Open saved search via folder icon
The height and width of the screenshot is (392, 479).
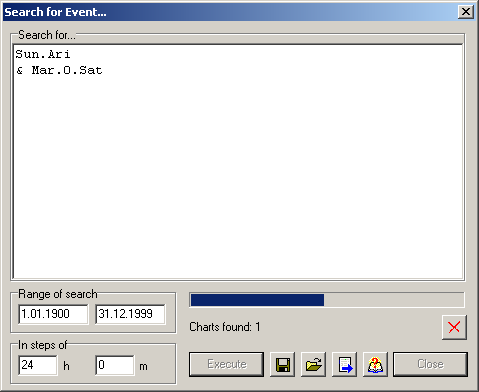tap(313, 364)
